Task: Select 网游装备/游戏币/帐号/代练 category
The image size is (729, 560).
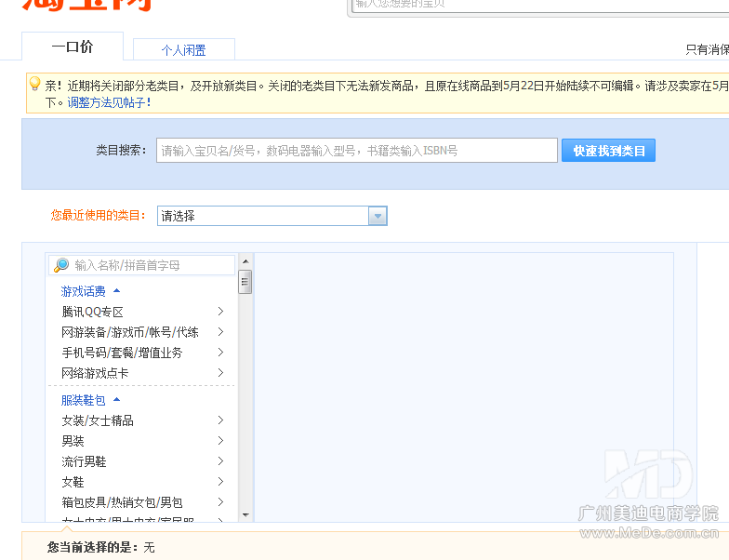Action: click(x=130, y=332)
